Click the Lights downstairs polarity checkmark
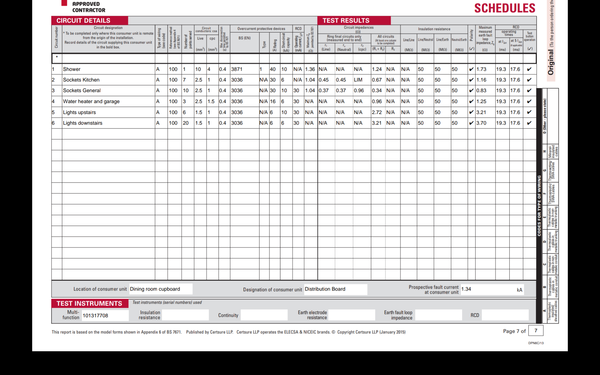Screen dimensions: 600x375 (x=471, y=123)
